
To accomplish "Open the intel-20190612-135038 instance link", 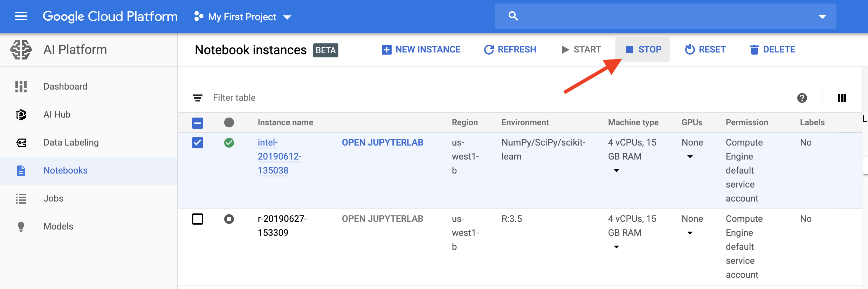I will [x=279, y=156].
